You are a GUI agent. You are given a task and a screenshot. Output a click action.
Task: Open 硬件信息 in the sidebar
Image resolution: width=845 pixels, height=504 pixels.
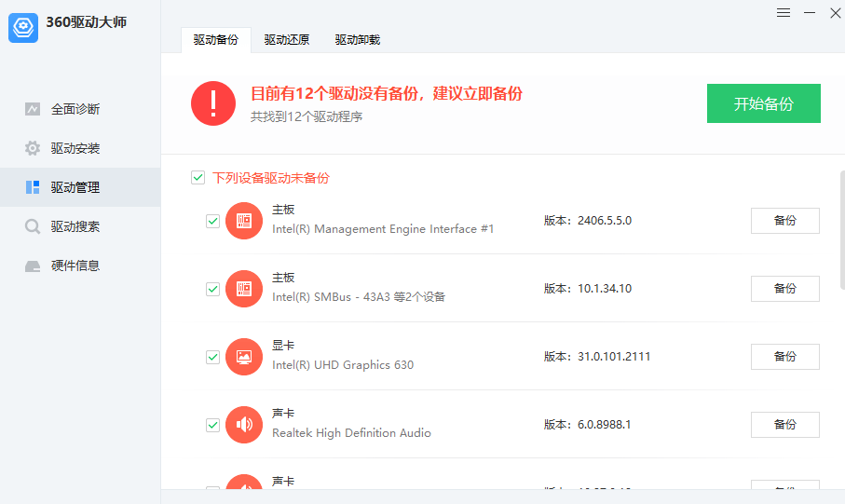(80, 266)
